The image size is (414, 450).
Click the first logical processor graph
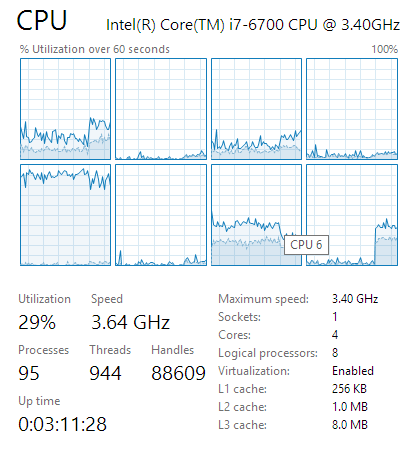click(x=65, y=109)
